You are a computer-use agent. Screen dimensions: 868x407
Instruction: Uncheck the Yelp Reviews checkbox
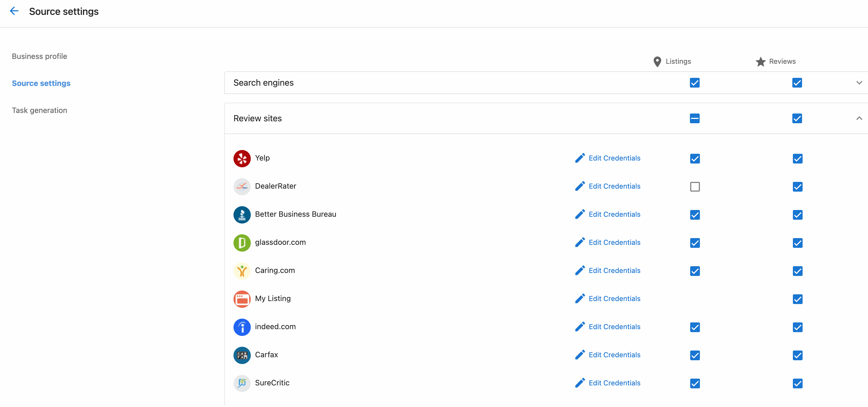[797, 159]
